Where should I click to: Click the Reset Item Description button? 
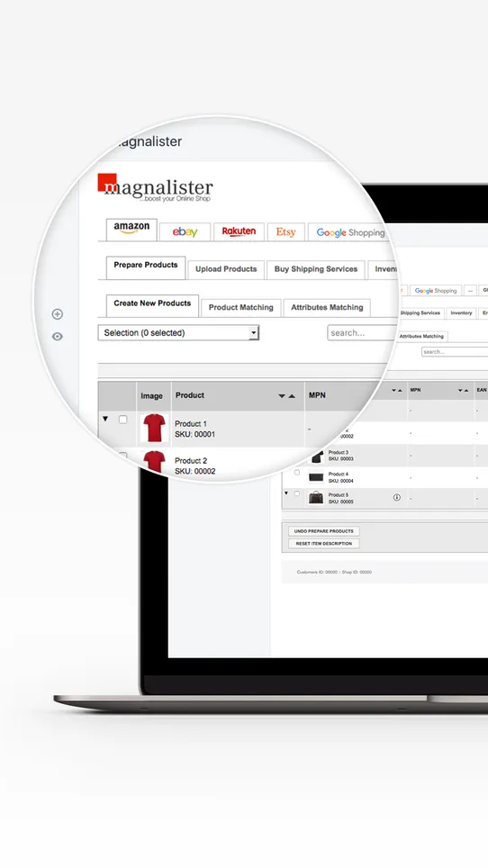pyautogui.click(x=323, y=544)
